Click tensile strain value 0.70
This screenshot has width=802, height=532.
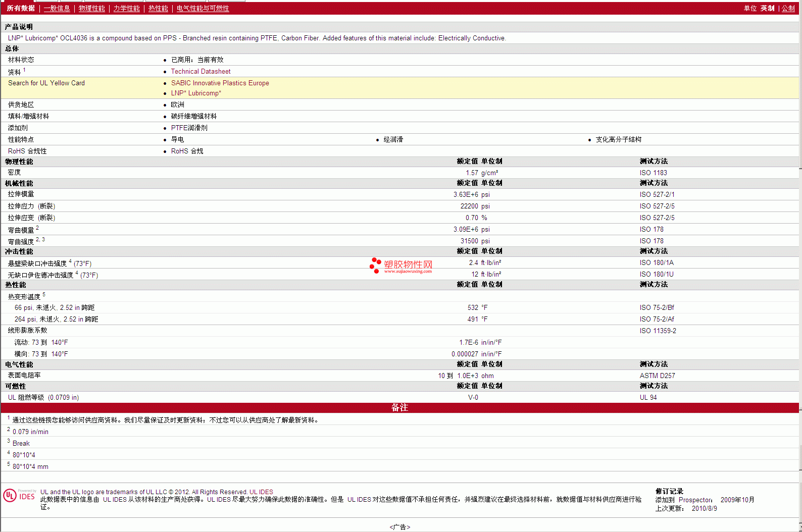pos(472,218)
